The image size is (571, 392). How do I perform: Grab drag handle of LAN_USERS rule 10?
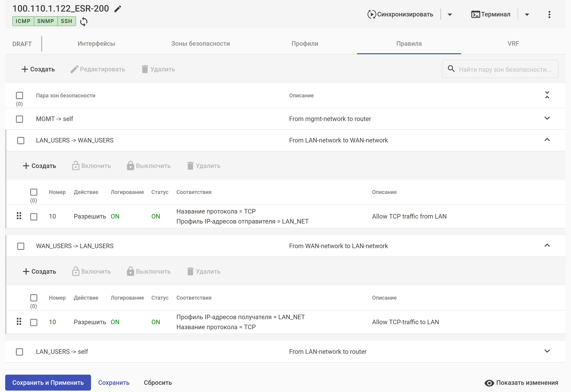19,216
